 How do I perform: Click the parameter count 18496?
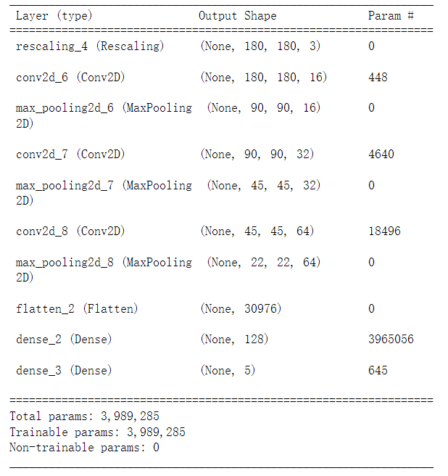384,231
